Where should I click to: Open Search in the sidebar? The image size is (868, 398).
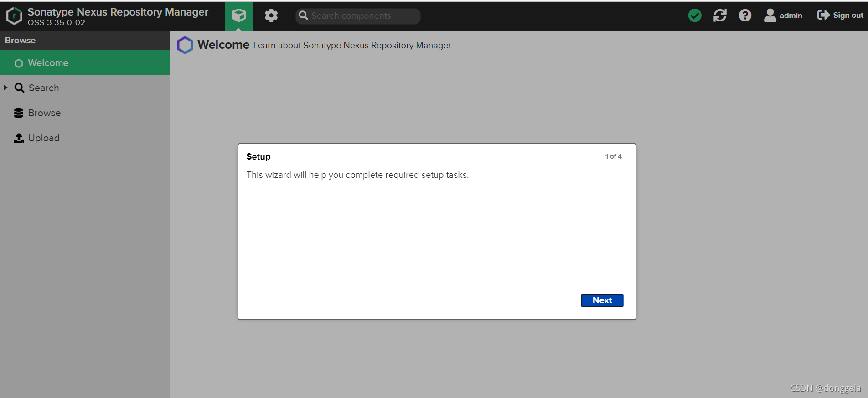(x=44, y=88)
